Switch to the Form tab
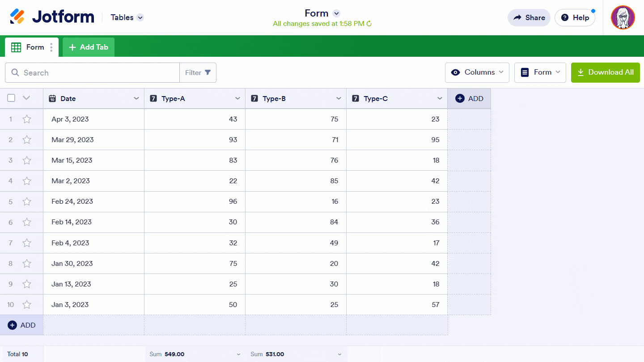 pyautogui.click(x=30, y=47)
